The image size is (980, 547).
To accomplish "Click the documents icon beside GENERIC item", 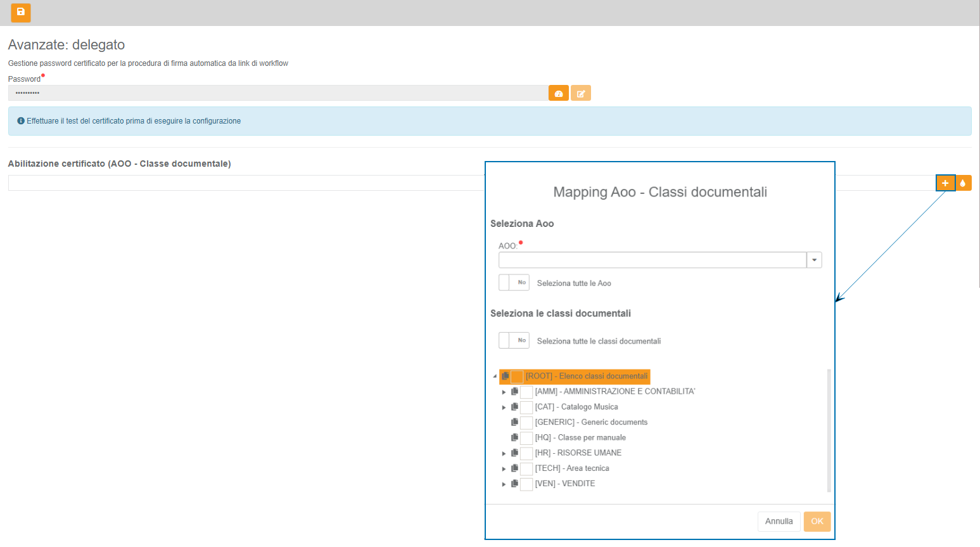I will pyautogui.click(x=514, y=422).
